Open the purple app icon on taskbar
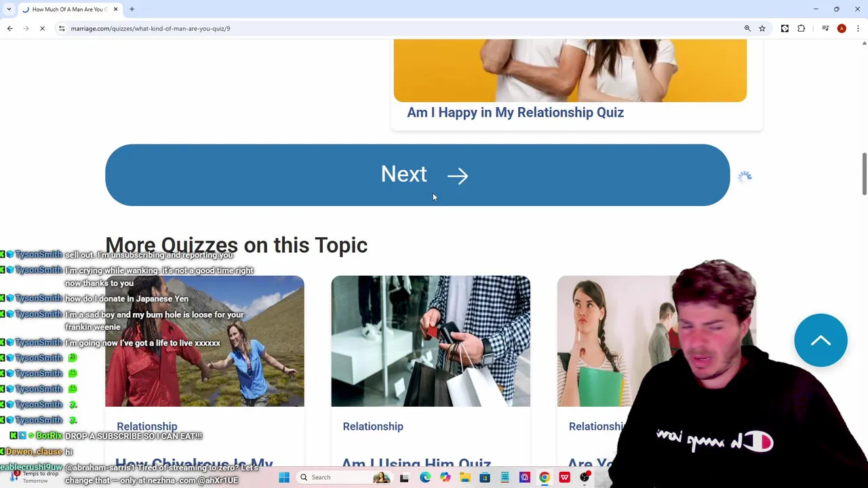This screenshot has width=868, height=488. (x=524, y=477)
